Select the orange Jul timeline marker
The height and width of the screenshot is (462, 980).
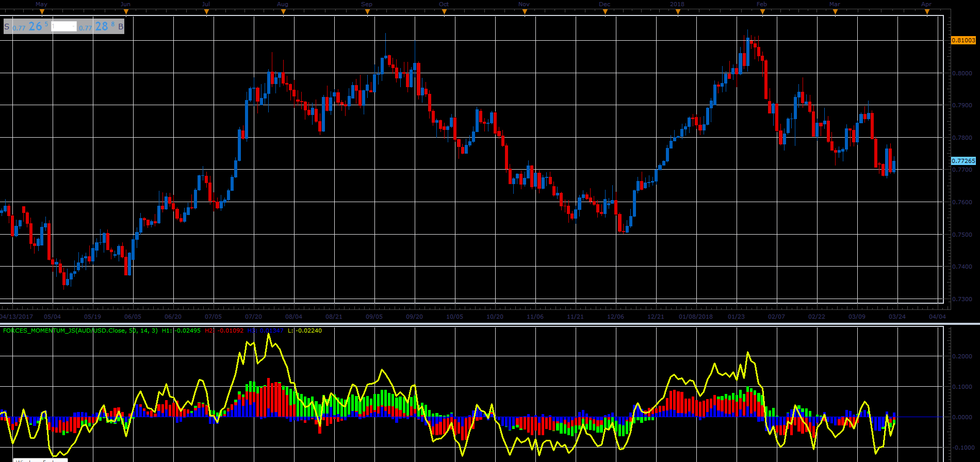(x=206, y=11)
